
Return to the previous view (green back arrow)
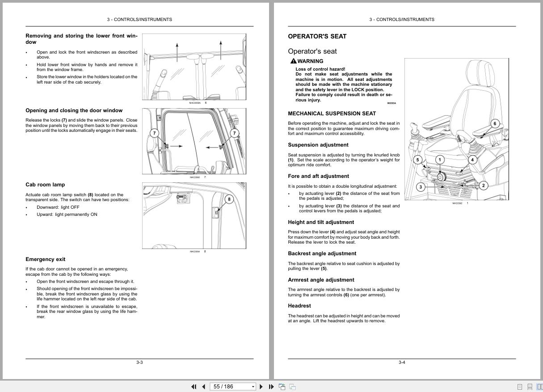pos(282,386)
